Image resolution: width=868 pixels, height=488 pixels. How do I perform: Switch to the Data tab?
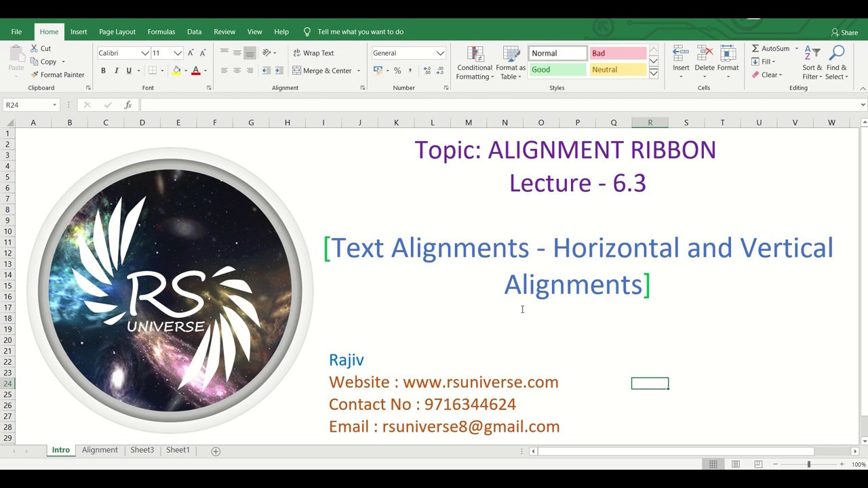click(195, 32)
